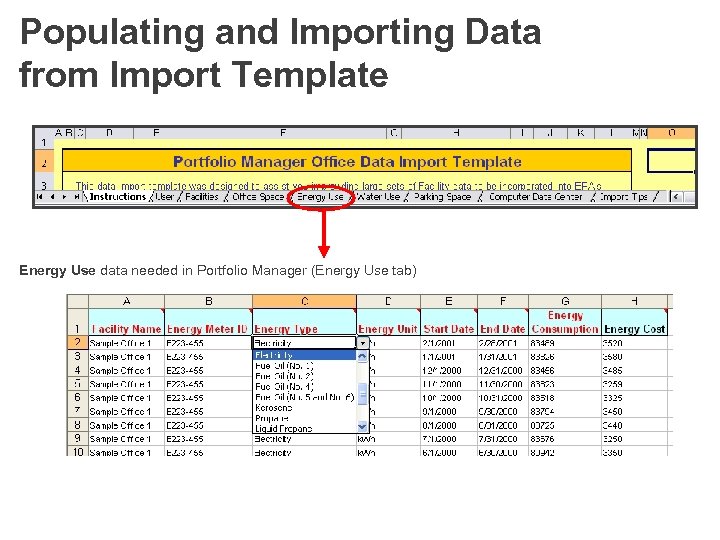Screen dimensions: 720x540
Task: Open the Parking Space sheet tab
Action: pos(442,197)
